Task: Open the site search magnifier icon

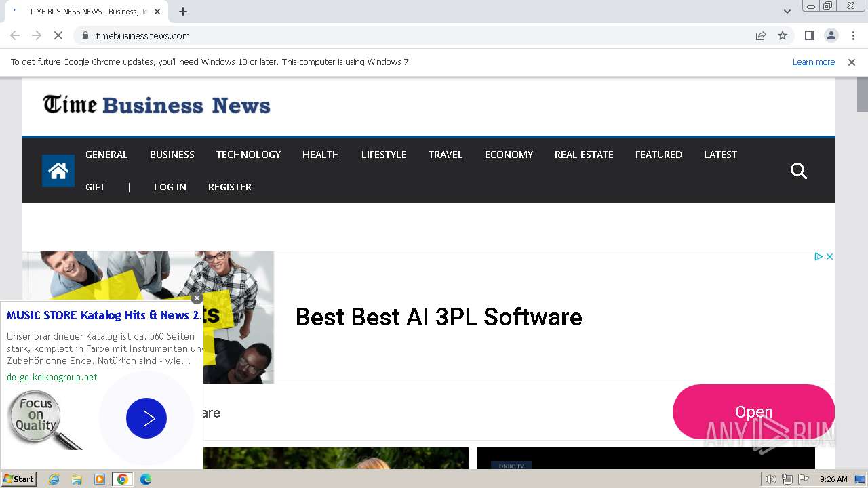Action: click(799, 171)
